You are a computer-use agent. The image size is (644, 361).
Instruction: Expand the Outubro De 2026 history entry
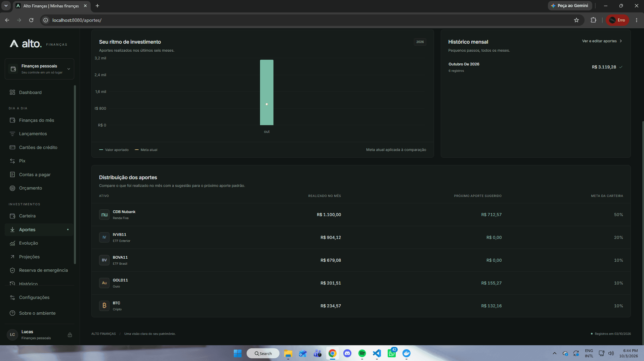tap(535, 67)
